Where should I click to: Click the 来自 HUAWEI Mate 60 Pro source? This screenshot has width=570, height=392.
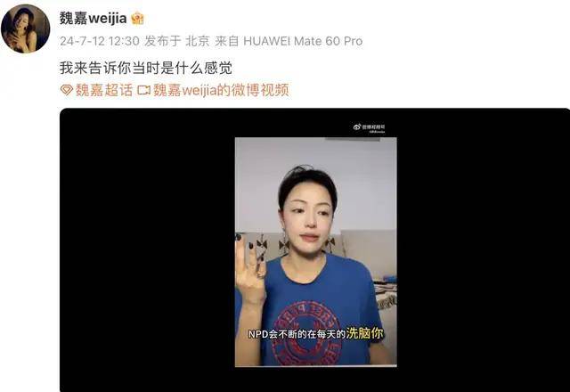pyautogui.click(x=289, y=41)
